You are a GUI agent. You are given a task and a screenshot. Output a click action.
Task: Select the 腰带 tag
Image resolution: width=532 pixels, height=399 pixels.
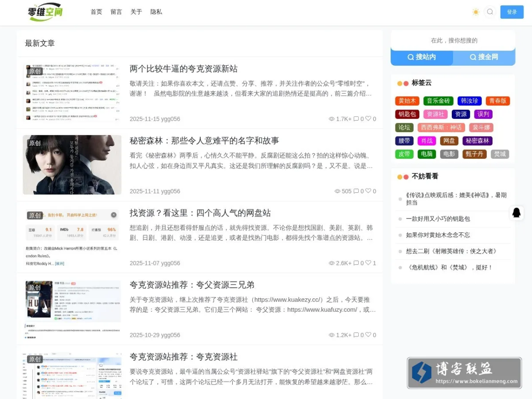pos(404,141)
